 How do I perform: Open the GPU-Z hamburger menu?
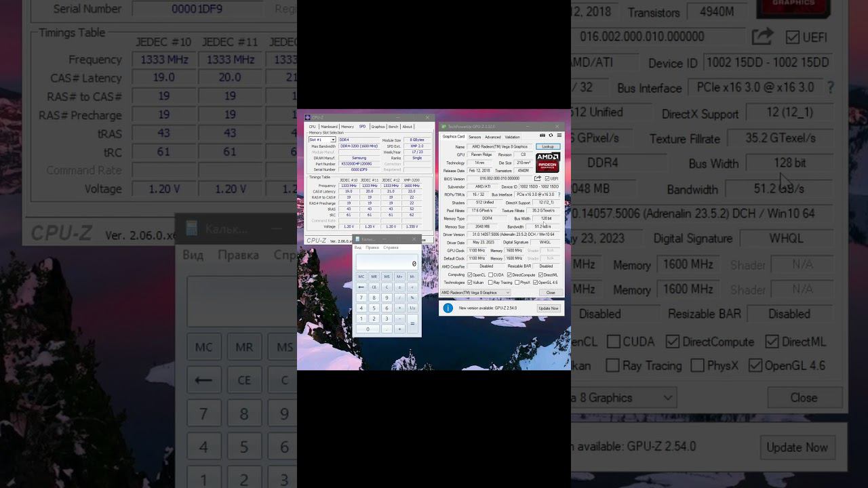[x=559, y=136]
